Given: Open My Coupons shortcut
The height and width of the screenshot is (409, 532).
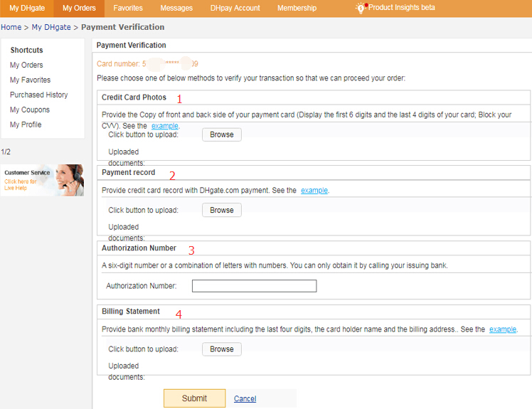Looking at the screenshot, I should (x=30, y=110).
